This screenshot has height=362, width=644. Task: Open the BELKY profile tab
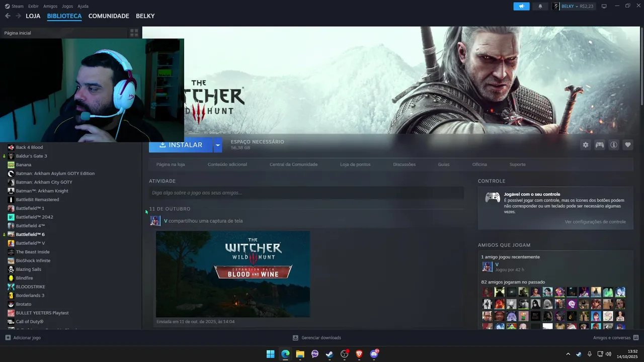pyautogui.click(x=145, y=16)
